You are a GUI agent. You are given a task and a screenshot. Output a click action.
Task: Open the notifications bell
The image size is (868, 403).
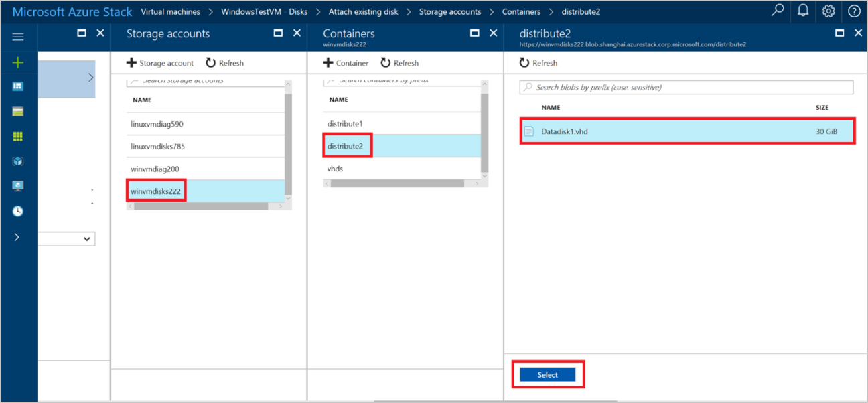coord(803,11)
